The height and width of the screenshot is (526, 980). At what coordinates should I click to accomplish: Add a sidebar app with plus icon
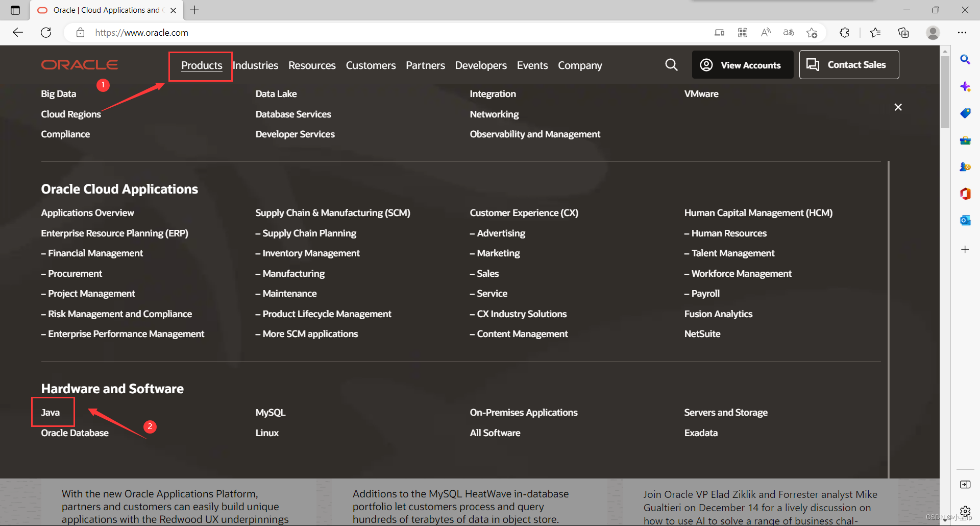click(965, 249)
